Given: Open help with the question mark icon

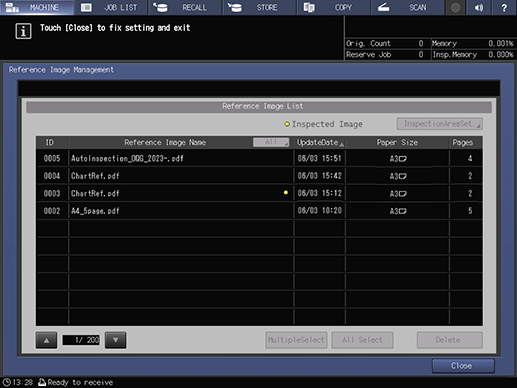Looking at the screenshot, I should tap(504, 7).
